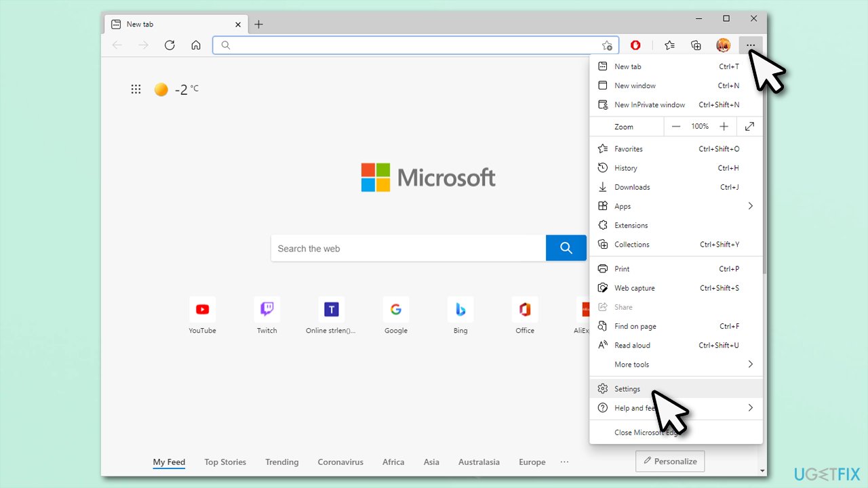Open the browser Home page
This screenshot has height=488, width=868.
[196, 45]
